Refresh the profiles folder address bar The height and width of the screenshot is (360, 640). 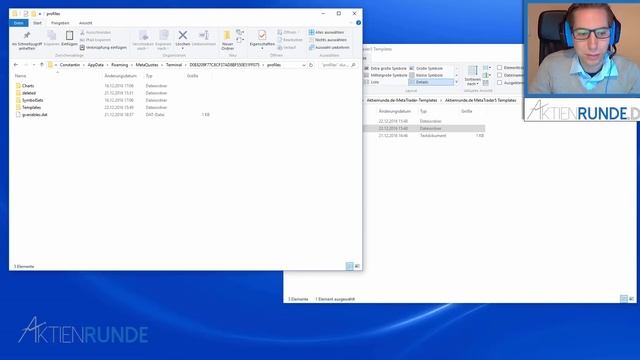pos(311,65)
